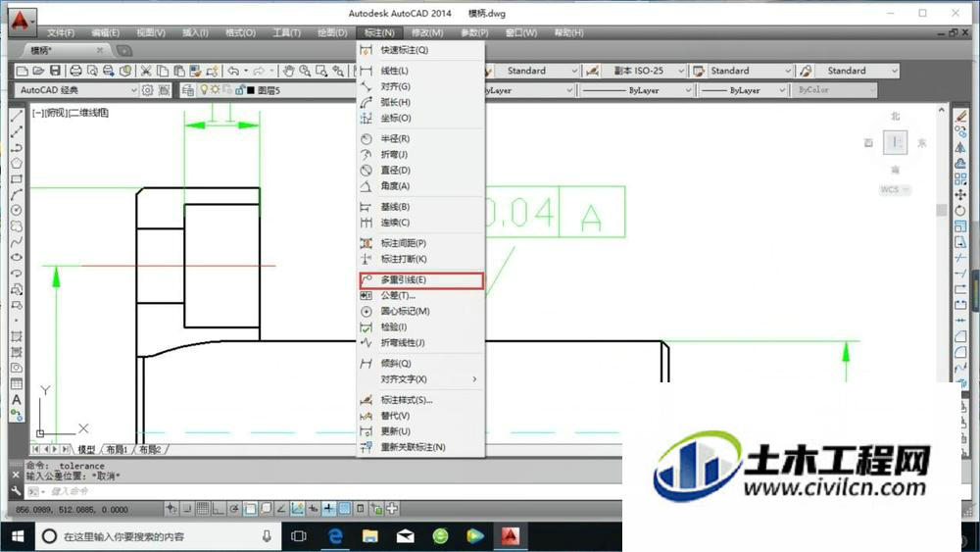
Task: Click the Windows search box on the taskbar
Action: (156, 536)
